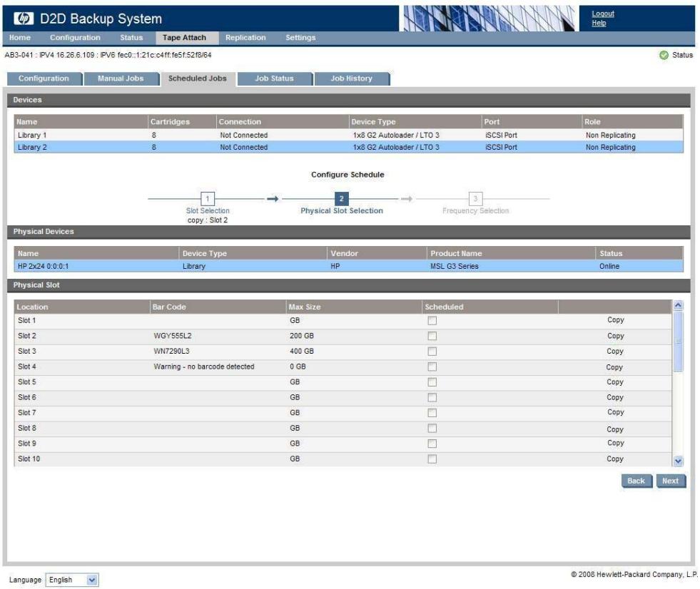Tick the Scheduled checkbox for Slot 7
This screenshot has width=700, height=589.
(432, 413)
